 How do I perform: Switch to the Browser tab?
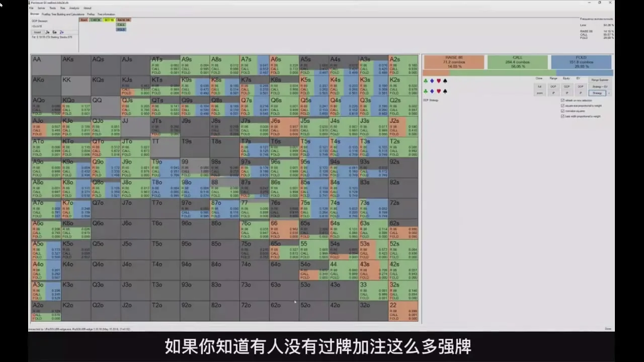coord(35,14)
